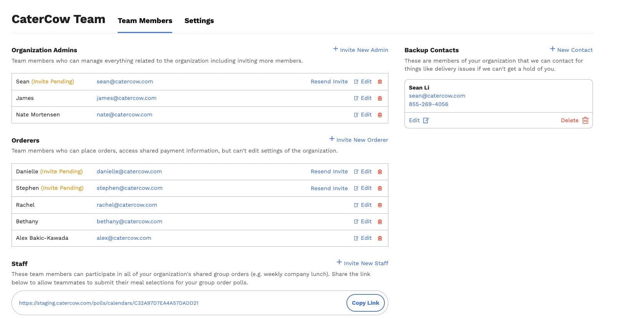This screenshot has width=644, height=319.
Task: Remove Nate Mortensen using the trash icon
Action: click(x=380, y=115)
